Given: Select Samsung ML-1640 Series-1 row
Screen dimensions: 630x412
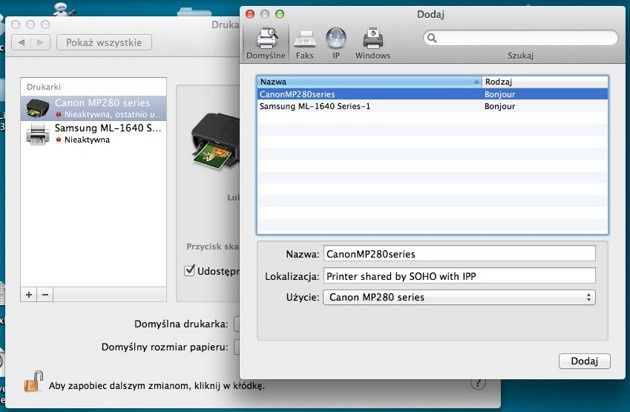Looking at the screenshot, I should point(433,106).
